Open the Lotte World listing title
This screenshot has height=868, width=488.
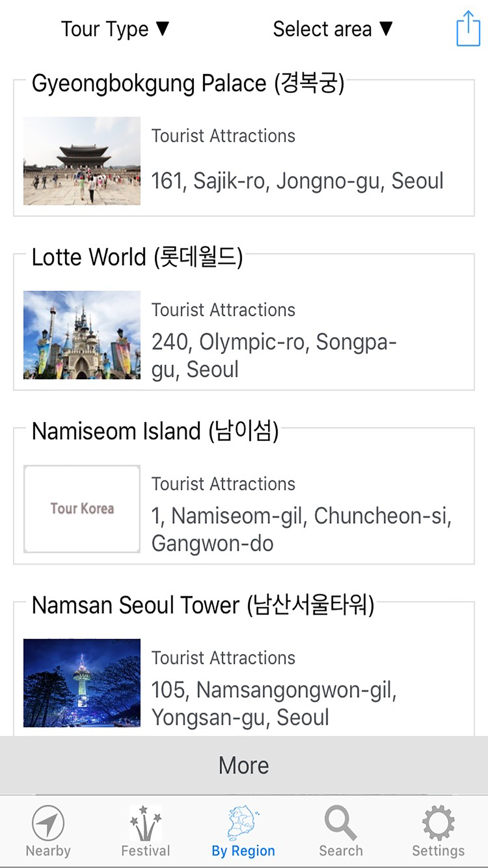pyautogui.click(x=137, y=257)
